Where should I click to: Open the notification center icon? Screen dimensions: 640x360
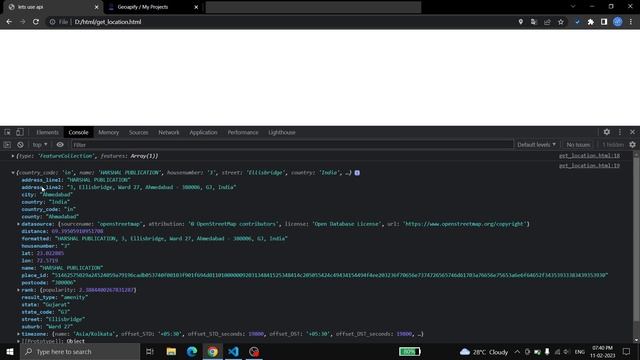click(x=627, y=351)
